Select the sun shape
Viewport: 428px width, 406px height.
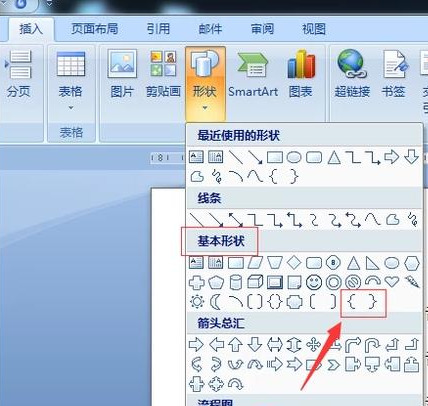click(x=197, y=302)
